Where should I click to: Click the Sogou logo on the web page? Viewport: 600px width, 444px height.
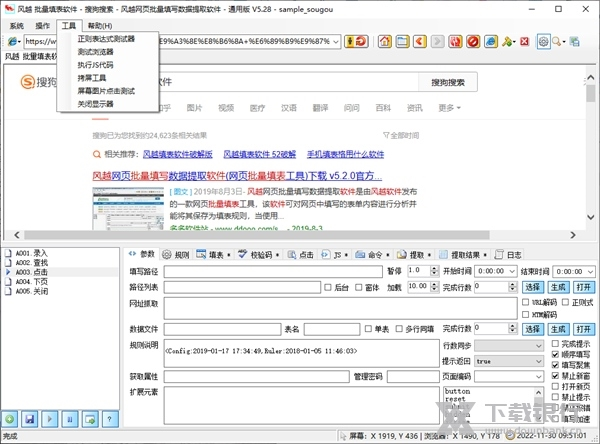tap(38, 82)
